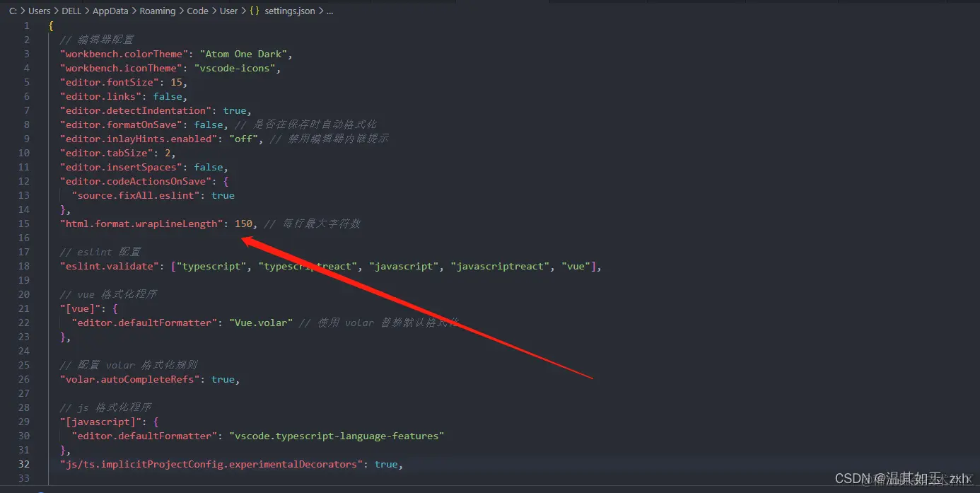Image resolution: width=980 pixels, height=493 pixels.
Task: Open the Users breadcrumb folder
Action: [x=39, y=11]
